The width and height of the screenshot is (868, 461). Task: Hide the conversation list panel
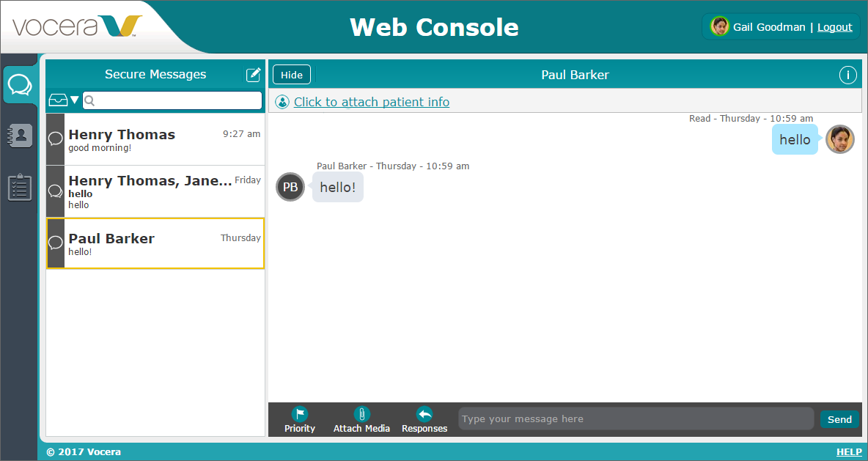pyautogui.click(x=292, y=75)
